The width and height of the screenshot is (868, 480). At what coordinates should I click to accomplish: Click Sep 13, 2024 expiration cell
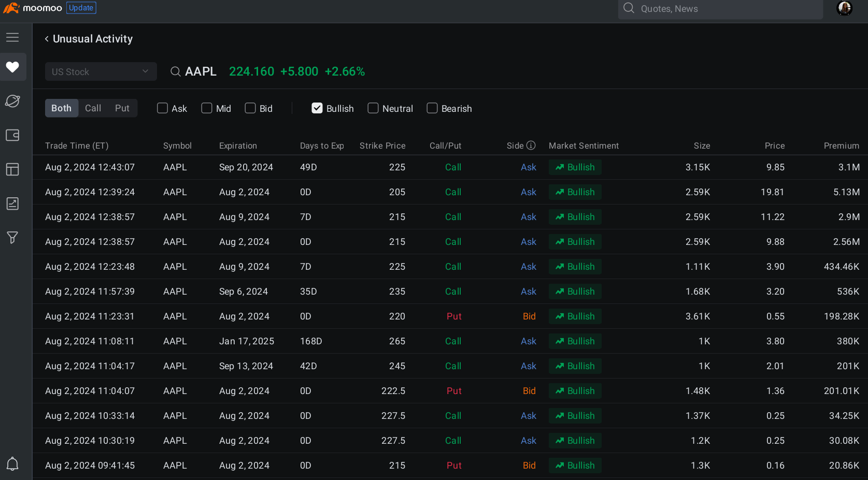[x=246, y=366]
